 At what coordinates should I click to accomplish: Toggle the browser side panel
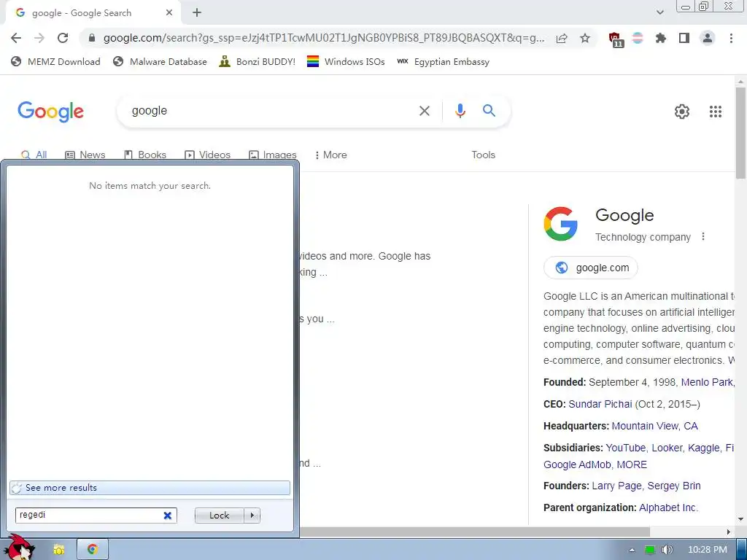coord(684,38)
